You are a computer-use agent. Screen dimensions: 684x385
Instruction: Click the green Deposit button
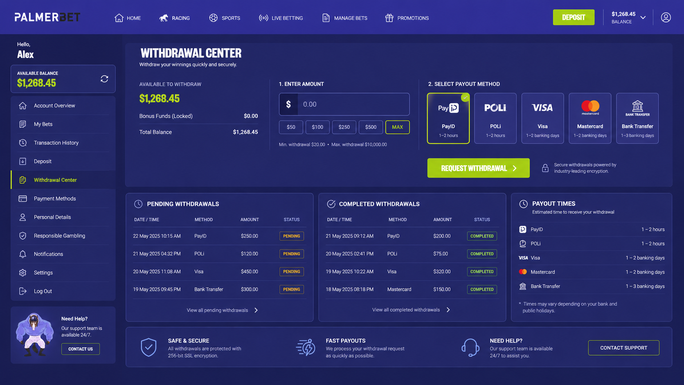point(573,17)
